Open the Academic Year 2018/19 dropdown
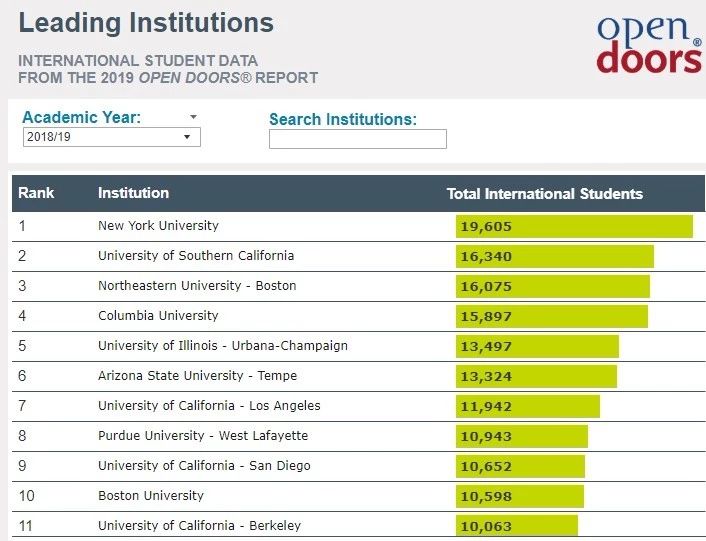Viewport: 706px width, 541px height. (112, 137)
